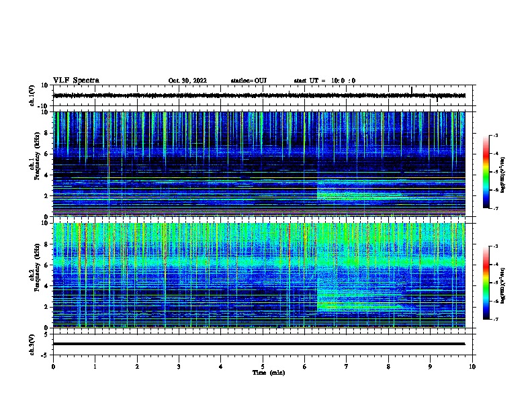Click the lower spectrogram color scale bar
Viewport: 532px width, 411px height.
486,283
